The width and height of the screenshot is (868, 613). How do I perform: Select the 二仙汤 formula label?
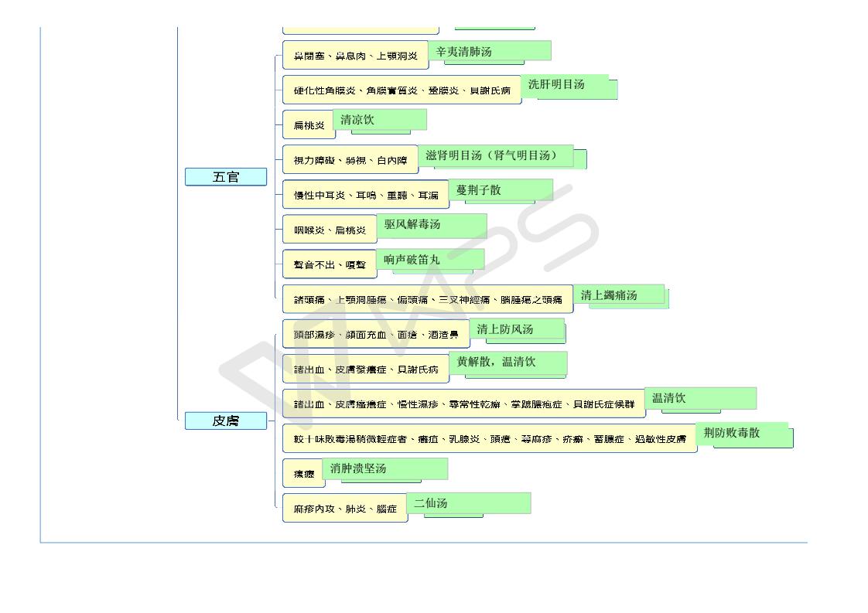click(x=468, y=503)
